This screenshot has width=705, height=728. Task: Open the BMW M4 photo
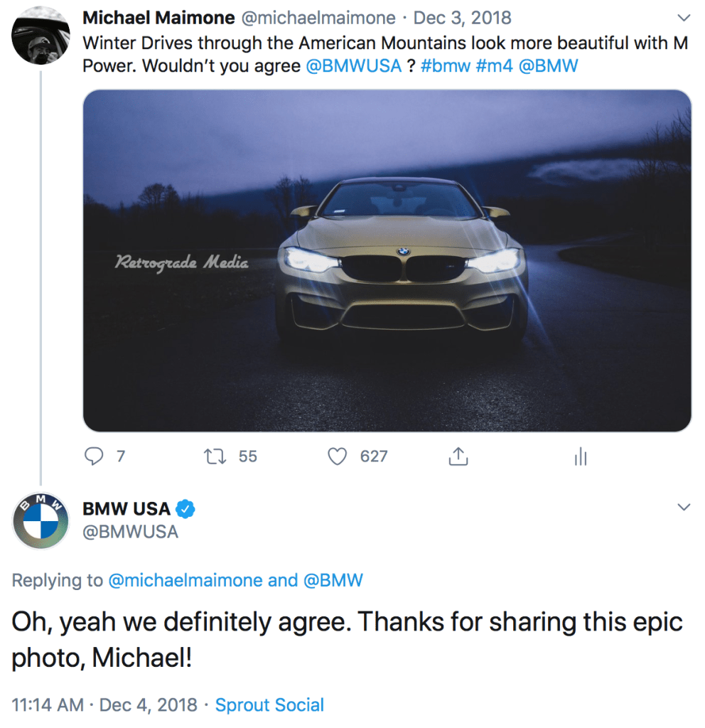click(x=387, y=261)
